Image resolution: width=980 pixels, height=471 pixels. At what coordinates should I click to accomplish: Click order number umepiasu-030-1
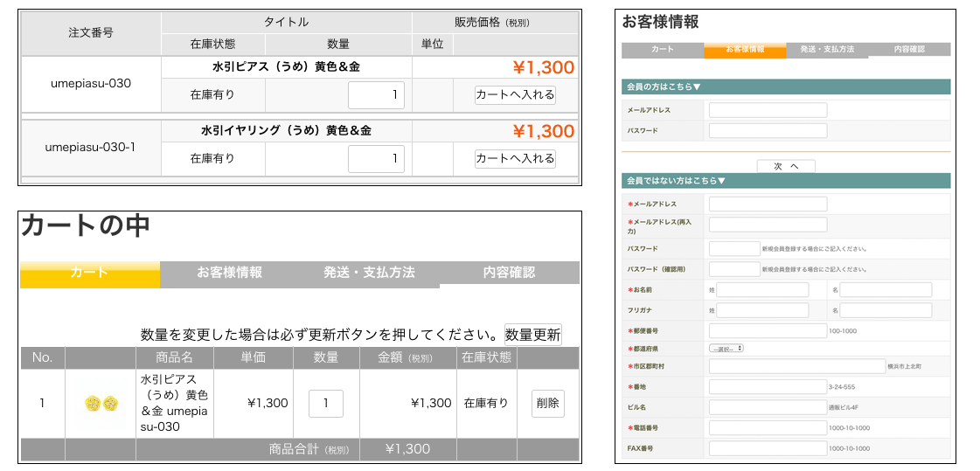91,148
